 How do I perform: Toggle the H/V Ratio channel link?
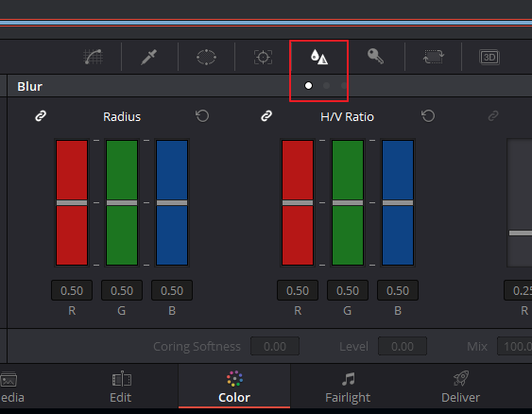coord(266,116)
